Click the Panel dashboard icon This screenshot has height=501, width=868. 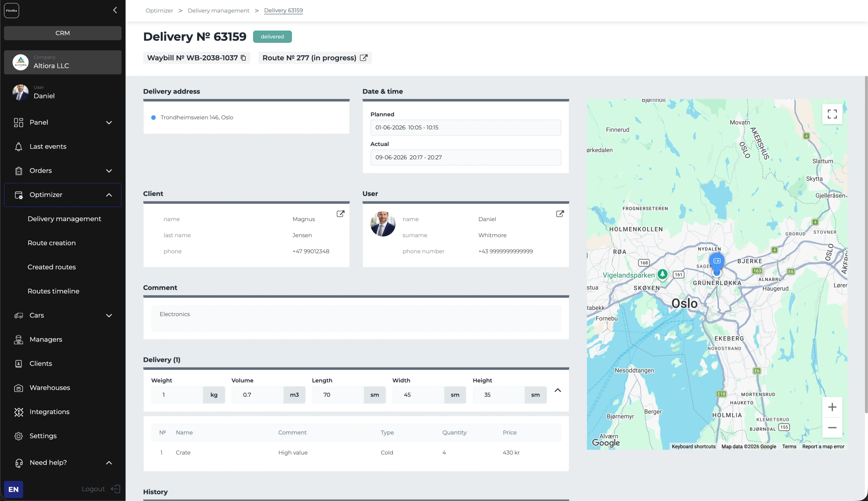19,122
